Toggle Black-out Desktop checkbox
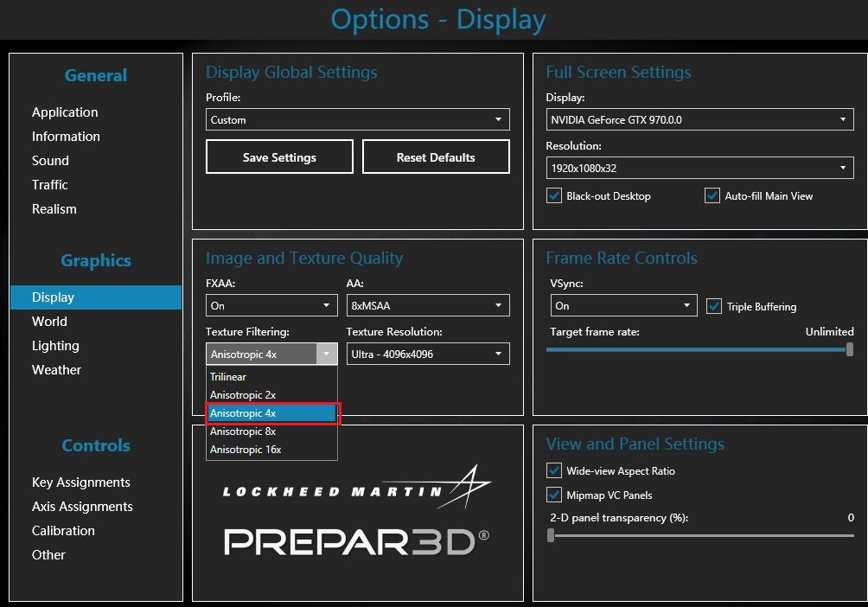Viewport: 868px width, 607px height. pyautogui.click(x=555, y=196)
